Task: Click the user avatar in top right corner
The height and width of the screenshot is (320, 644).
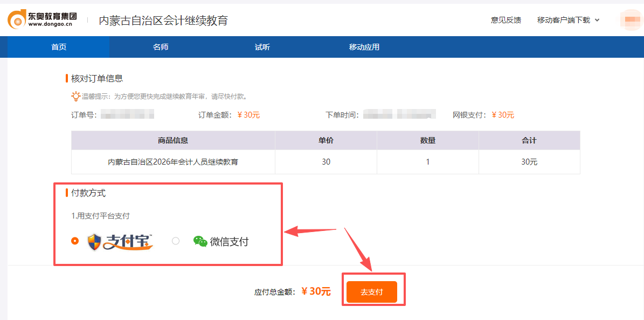Action: [x=629, y=20]
